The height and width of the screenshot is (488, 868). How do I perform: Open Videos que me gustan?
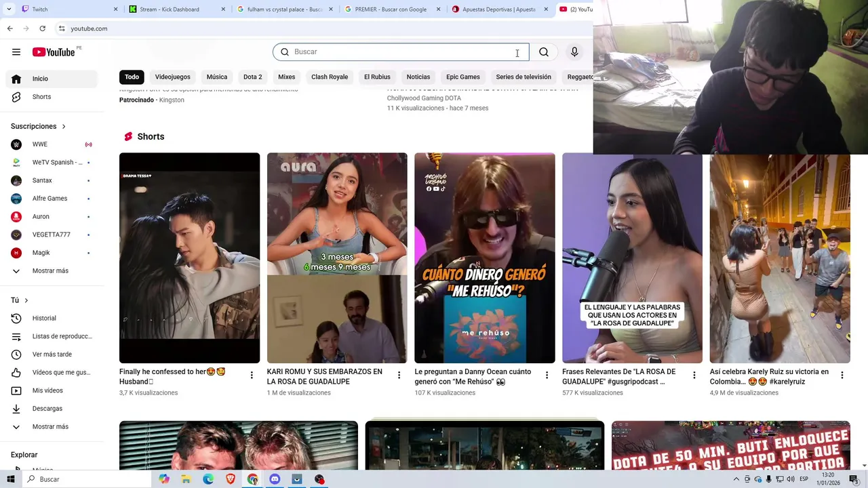[52, 373]
